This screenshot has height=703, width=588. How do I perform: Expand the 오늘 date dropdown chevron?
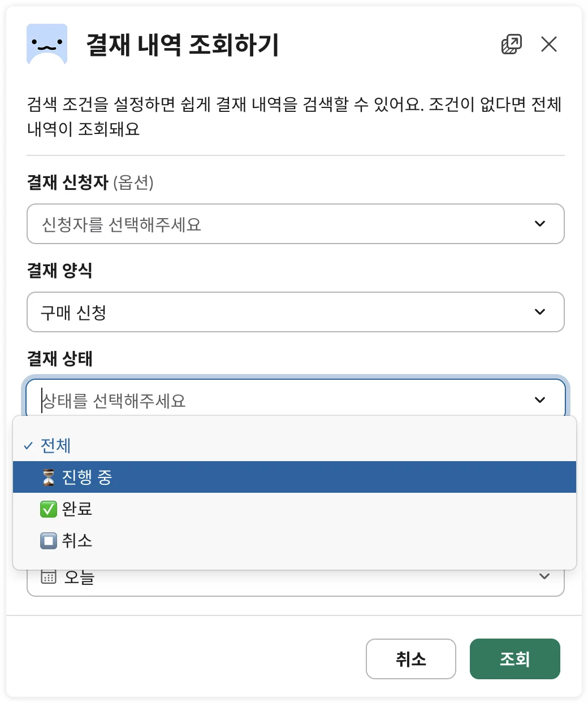pyautogui.click(x=544, y=577)
